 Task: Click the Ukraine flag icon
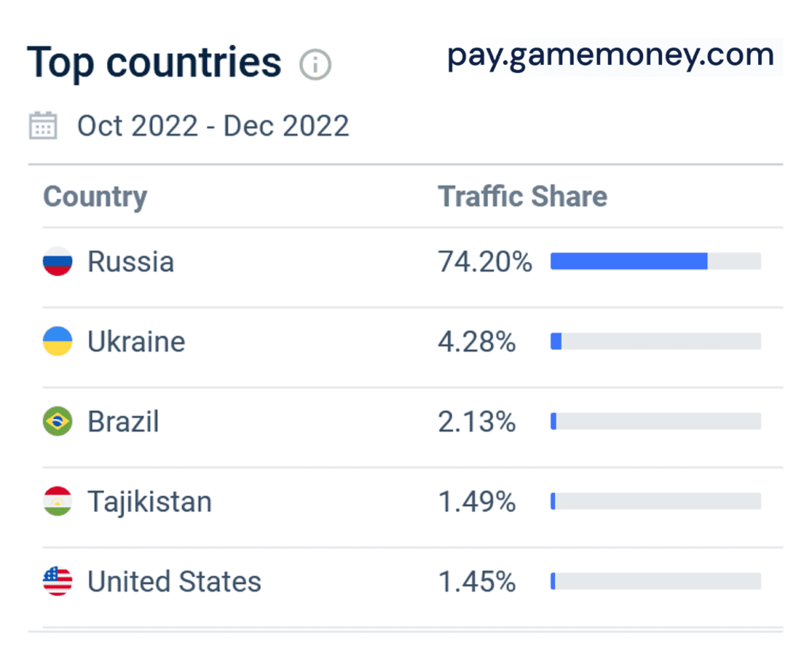(57, 341)
